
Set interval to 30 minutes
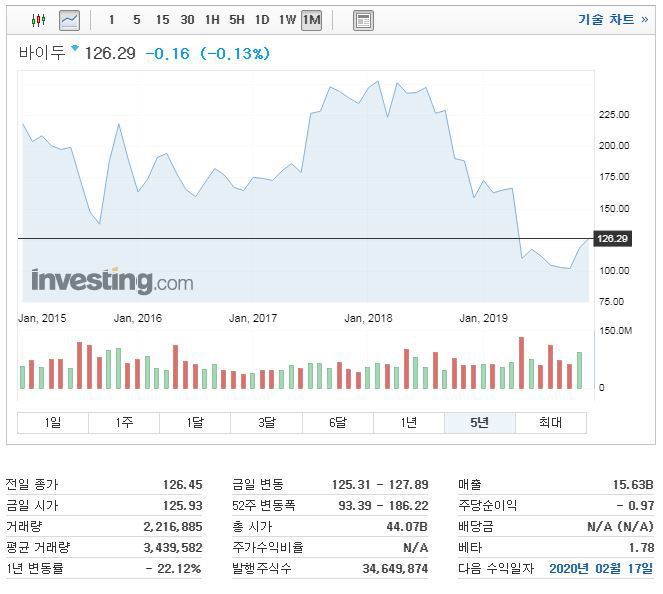pyautogui.click(x=187, y=19)
